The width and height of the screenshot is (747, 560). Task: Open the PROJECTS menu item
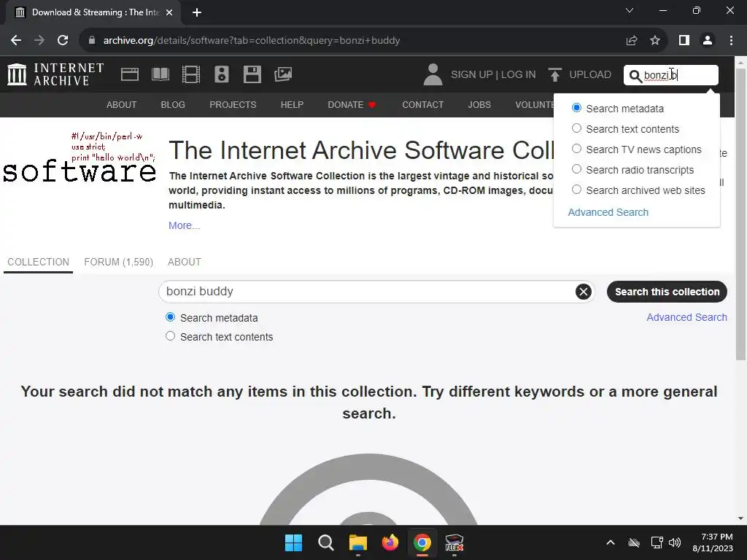coord(233,105)
